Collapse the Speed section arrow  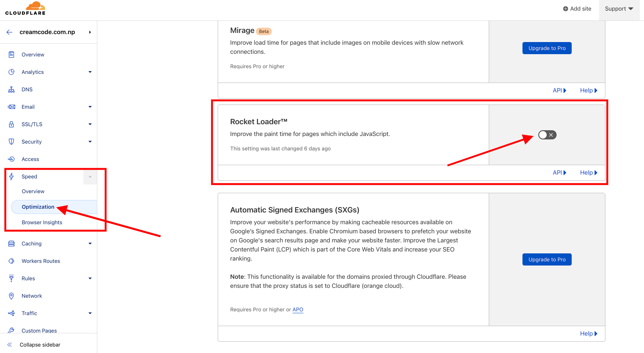90,176
